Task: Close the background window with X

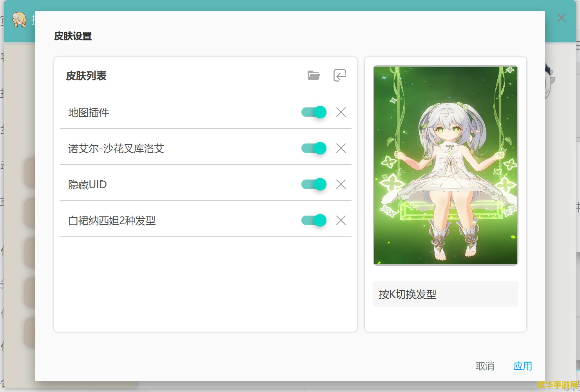Action: (562, 18)
